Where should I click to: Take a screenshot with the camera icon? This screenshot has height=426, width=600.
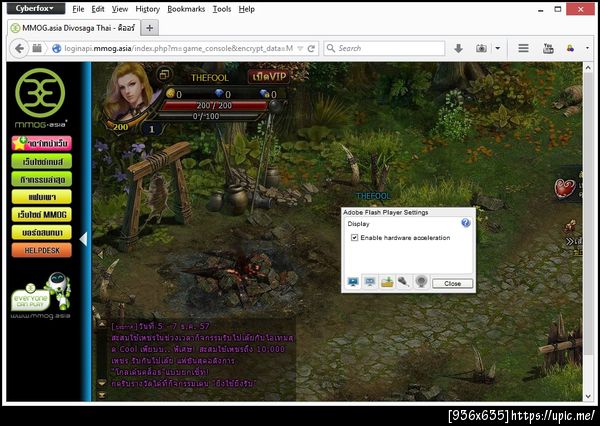[x=481, y=48]
